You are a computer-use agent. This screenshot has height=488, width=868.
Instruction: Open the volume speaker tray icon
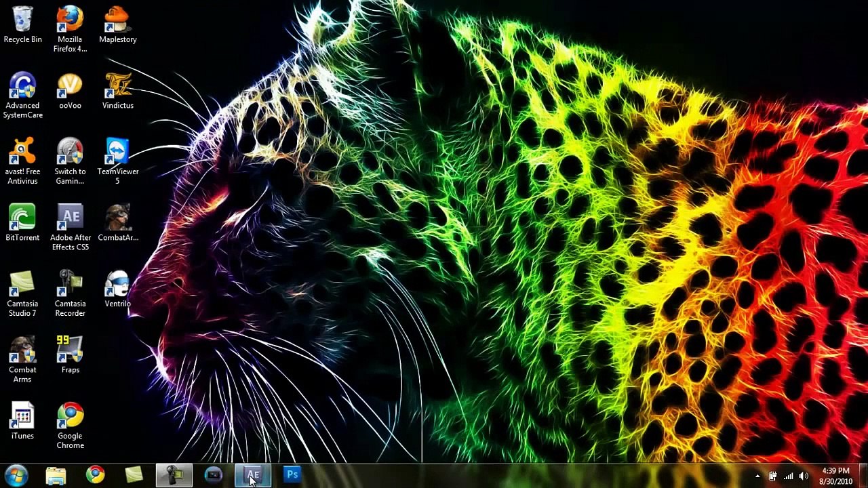804,476
